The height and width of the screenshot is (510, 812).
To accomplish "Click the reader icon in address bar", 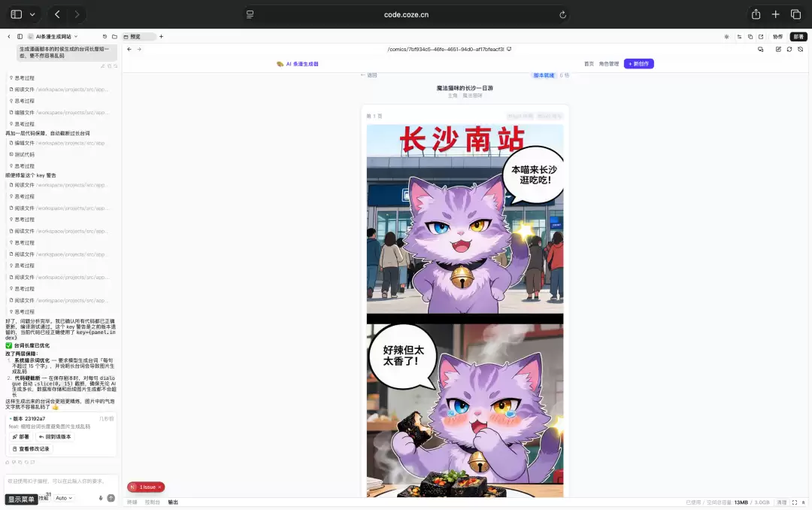I will 250,14.
